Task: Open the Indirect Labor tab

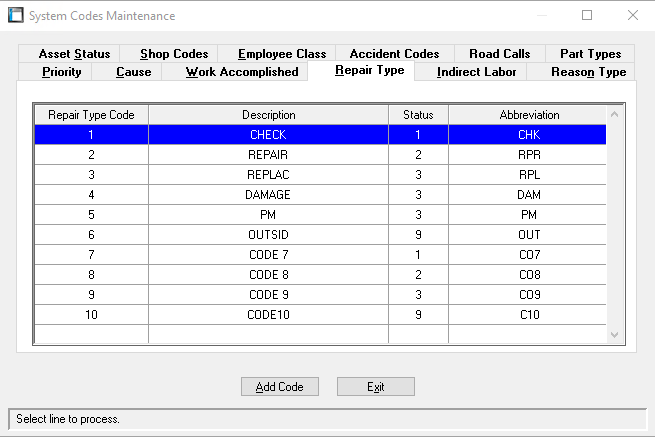Action: click(x=476, y=72)
